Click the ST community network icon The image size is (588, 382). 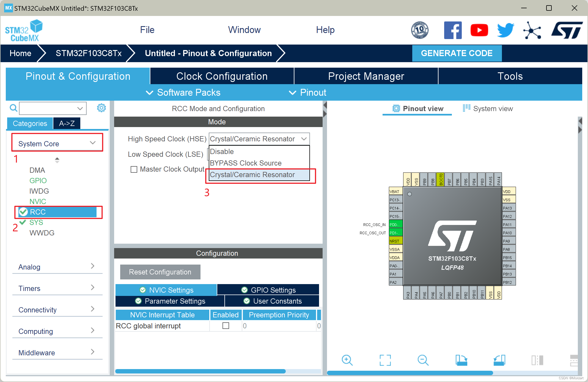pos(532,30)
